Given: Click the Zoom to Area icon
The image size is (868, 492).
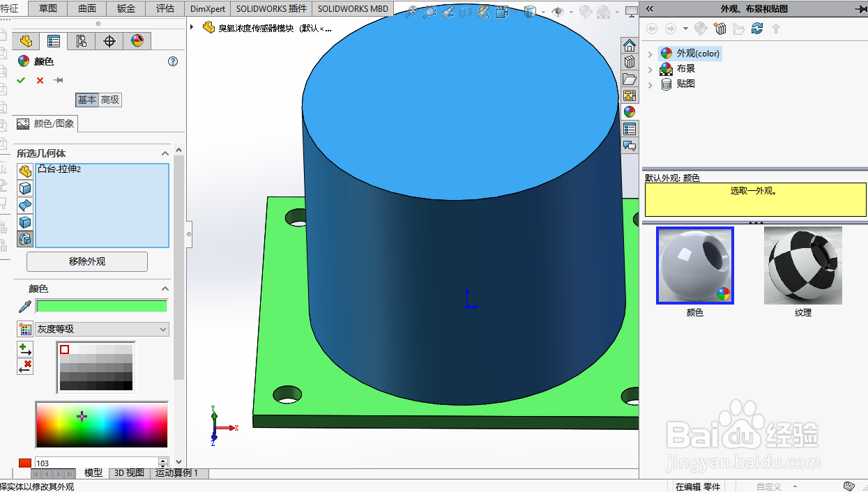Looking at the screenshot, I should (429, 11).
